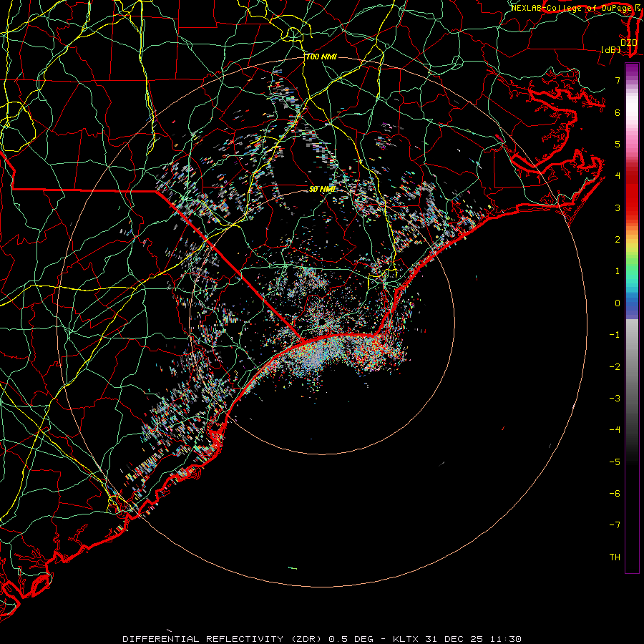Select the -7 dB scale label
Image resolution: width=644 pixels, height=644 pixels.
615,525
